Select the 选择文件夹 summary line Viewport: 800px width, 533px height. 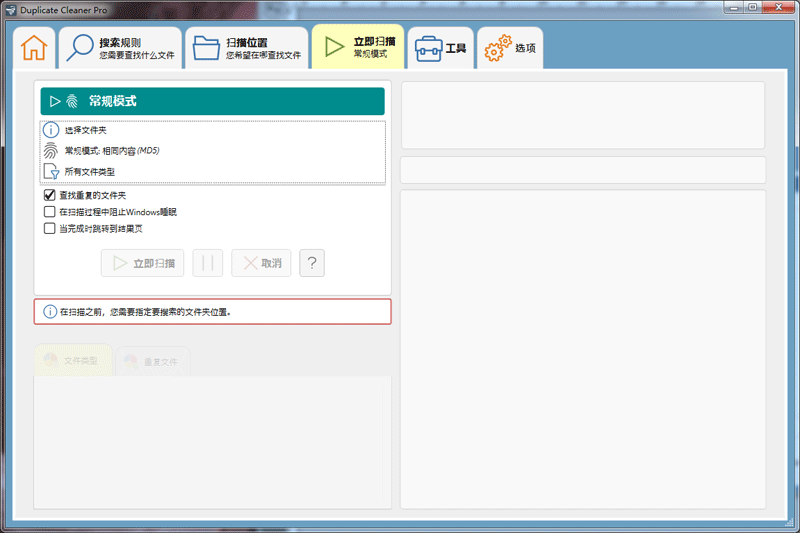pos(85,130)
